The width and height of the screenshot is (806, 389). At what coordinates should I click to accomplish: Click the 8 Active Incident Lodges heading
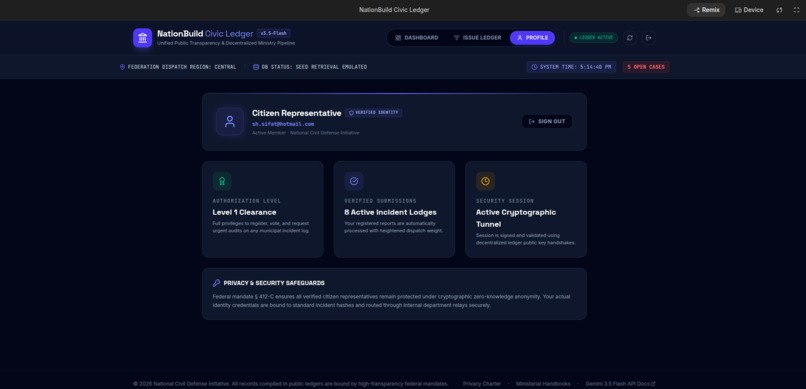(390, 212)
